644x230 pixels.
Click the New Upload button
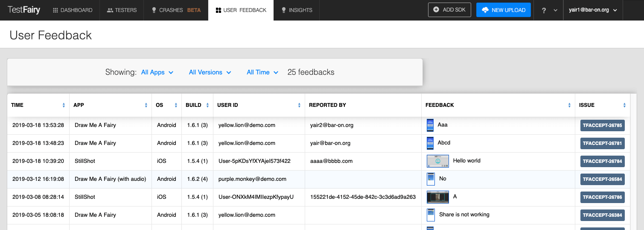tap(504, 10)
